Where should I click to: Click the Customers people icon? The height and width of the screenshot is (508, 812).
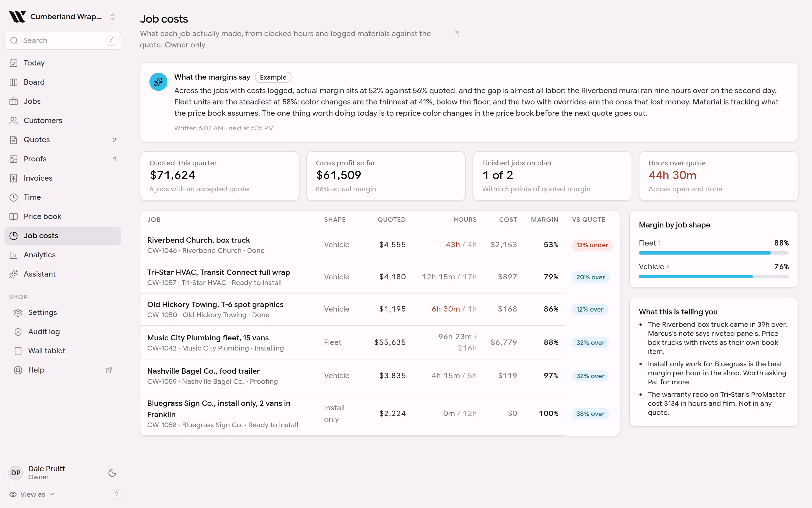pyautogui.click(x=14, y=120)
